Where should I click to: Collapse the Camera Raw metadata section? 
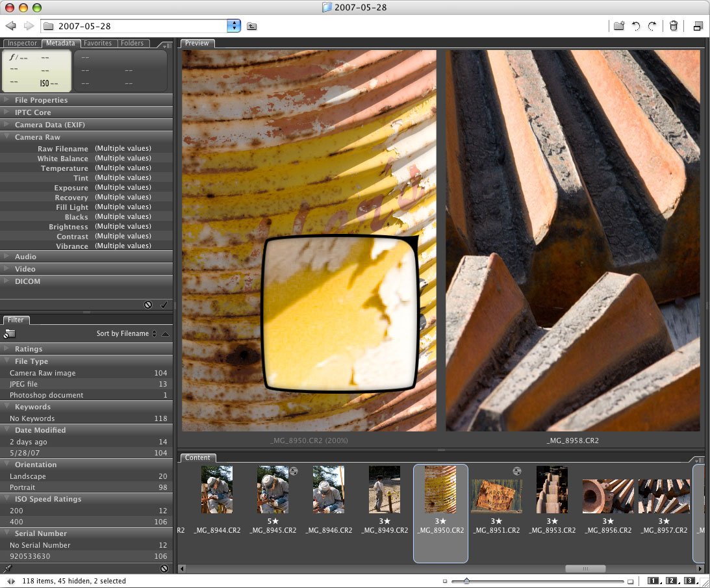click(x=37, y=137)
